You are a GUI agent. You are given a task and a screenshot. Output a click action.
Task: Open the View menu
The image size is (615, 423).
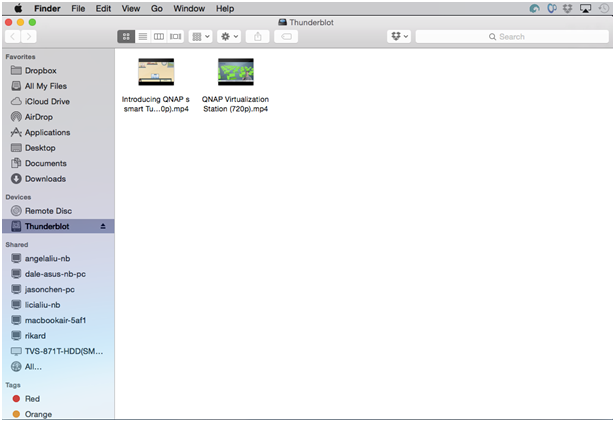point(131,8)
